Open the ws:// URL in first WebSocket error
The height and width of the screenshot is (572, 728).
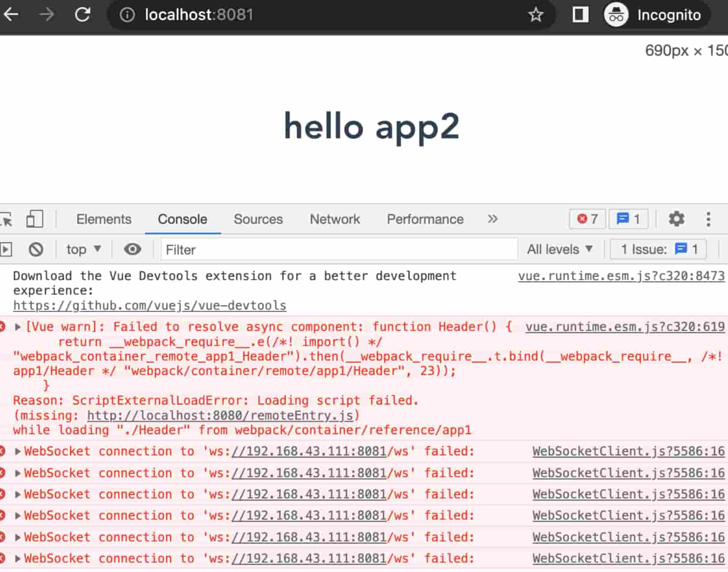click(309, 451)
